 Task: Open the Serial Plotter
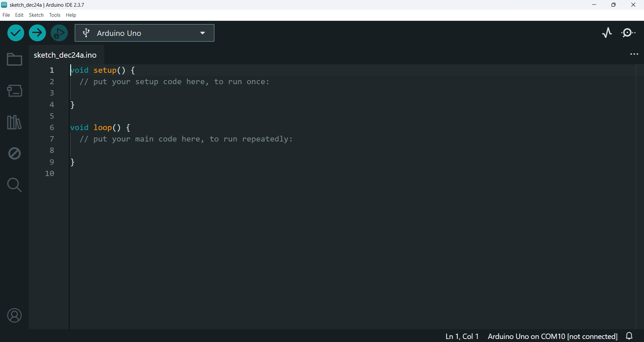tap(607, 33)
